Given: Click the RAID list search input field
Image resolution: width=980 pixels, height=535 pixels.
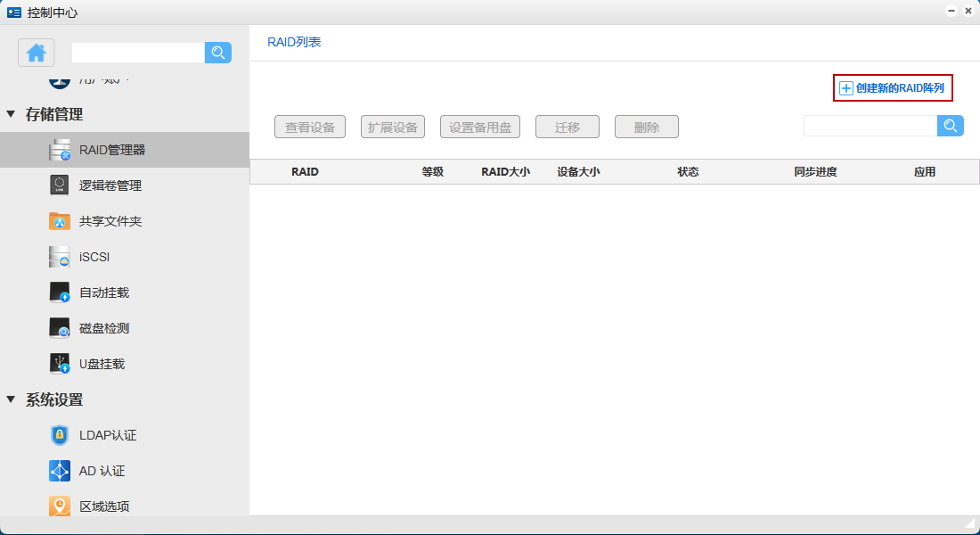Looking at the screenshot, I should [870, 126].
